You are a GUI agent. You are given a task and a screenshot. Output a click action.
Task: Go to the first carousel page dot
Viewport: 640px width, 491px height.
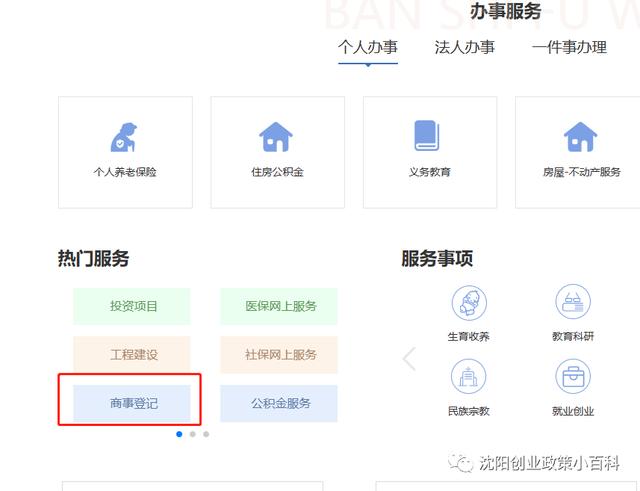pos(179,434)
